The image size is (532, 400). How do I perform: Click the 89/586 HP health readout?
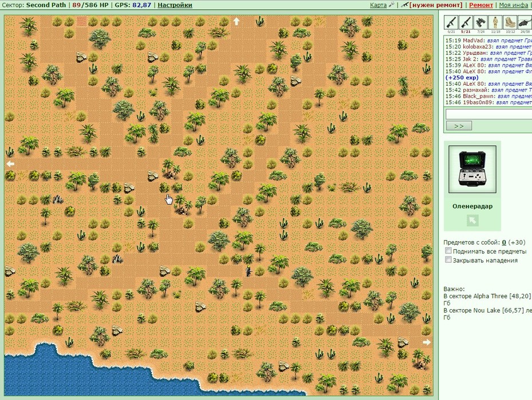point(90,5)
